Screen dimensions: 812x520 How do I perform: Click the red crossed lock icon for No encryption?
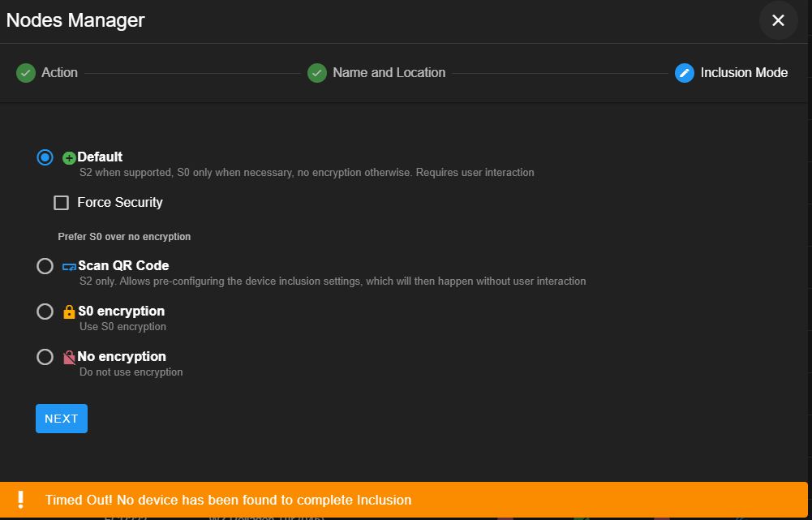69,358
